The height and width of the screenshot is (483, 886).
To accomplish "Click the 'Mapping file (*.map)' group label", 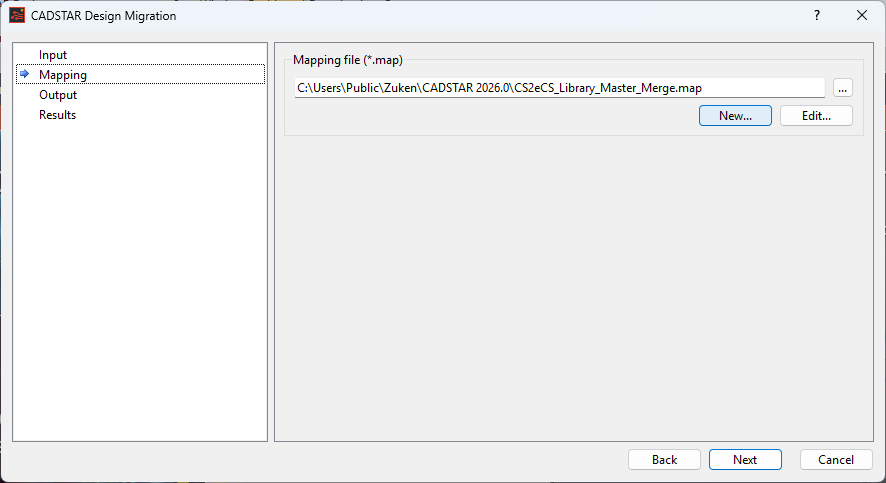I will [x=348, y=60].
